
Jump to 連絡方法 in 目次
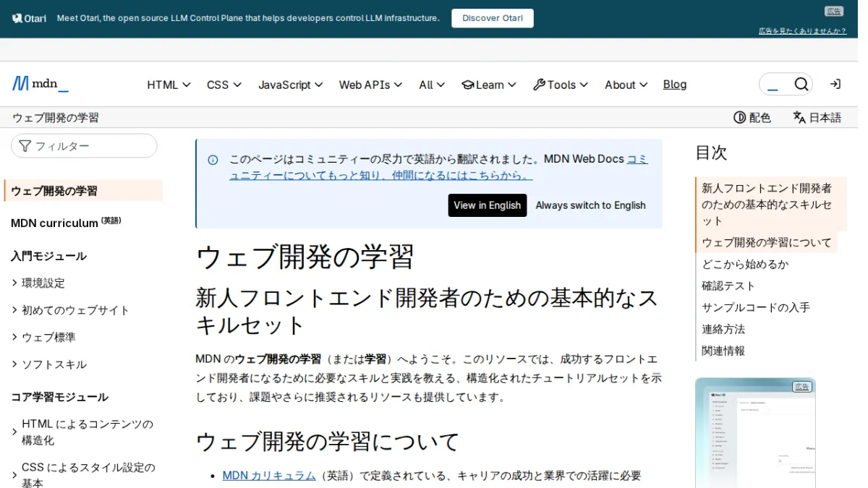coord(723,329)
